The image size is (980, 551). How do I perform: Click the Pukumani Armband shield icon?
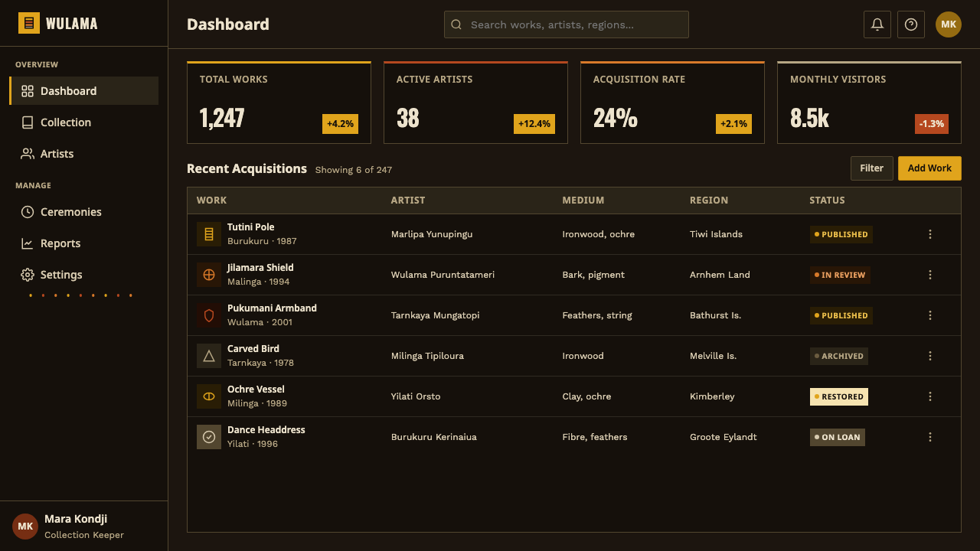209,315
